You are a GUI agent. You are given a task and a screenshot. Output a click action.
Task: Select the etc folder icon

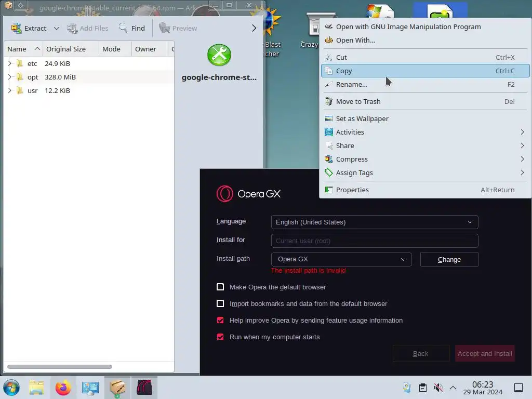[x=20, y=63]
